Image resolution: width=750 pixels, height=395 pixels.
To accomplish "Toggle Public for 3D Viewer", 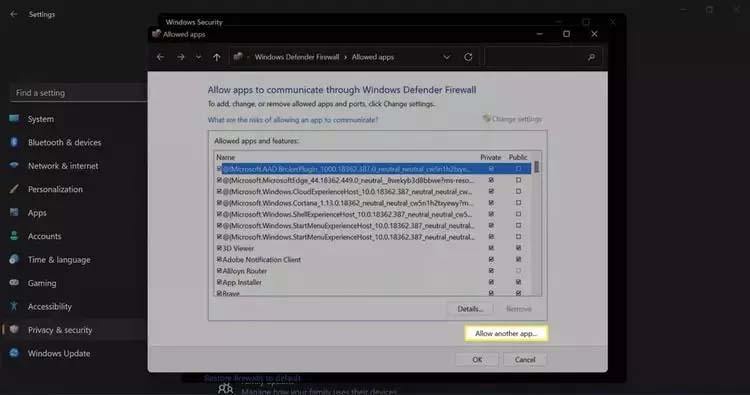I will (518, 248).
